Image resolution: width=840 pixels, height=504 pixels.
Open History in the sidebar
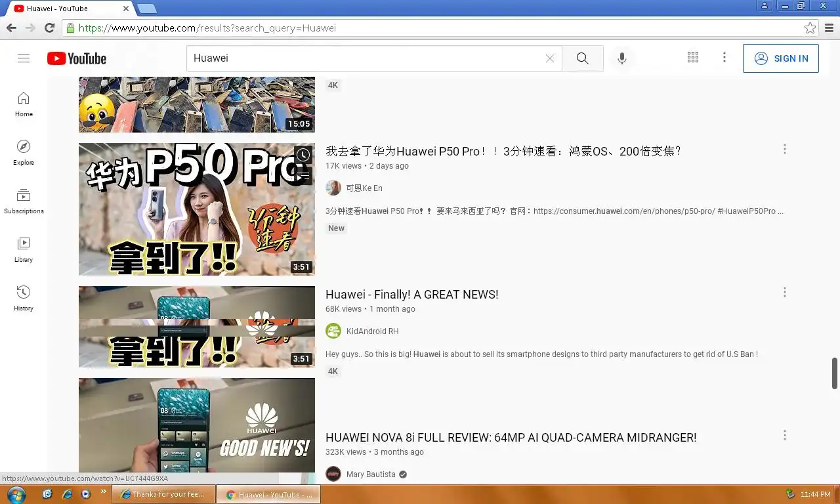point(24,299)
